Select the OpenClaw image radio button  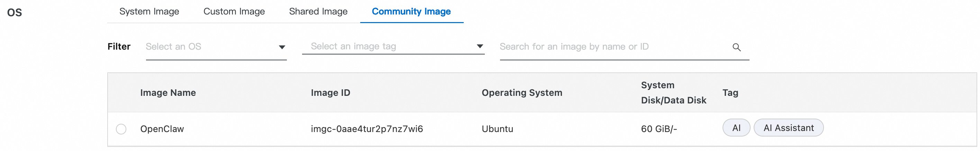[121, 129]
